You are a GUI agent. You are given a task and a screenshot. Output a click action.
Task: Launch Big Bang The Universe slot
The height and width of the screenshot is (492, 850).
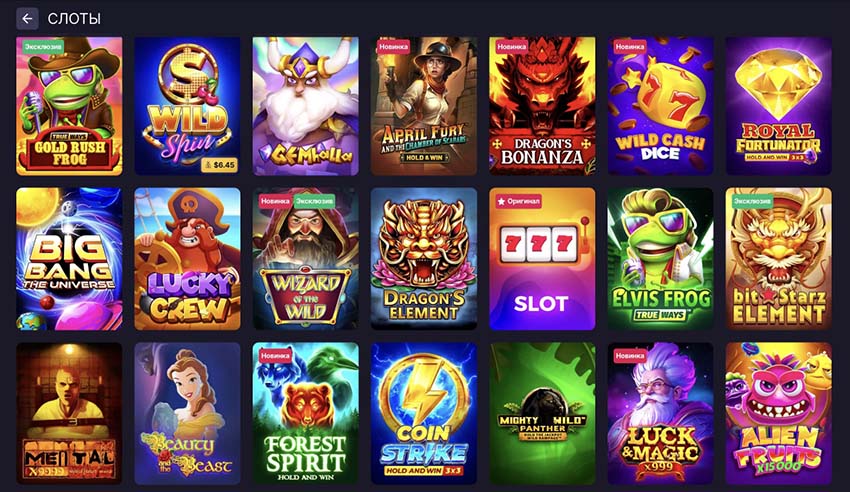[69, 259]
